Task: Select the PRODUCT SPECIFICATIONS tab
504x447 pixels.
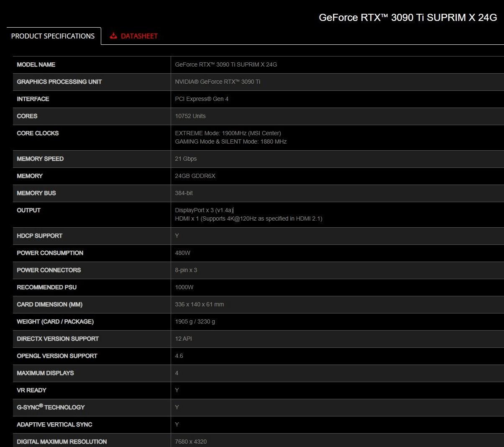Action: tap(53, 36)
